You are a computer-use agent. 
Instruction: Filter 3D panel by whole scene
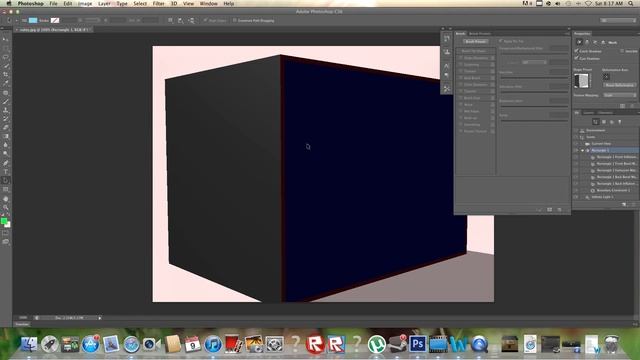[x=596, y=122]
